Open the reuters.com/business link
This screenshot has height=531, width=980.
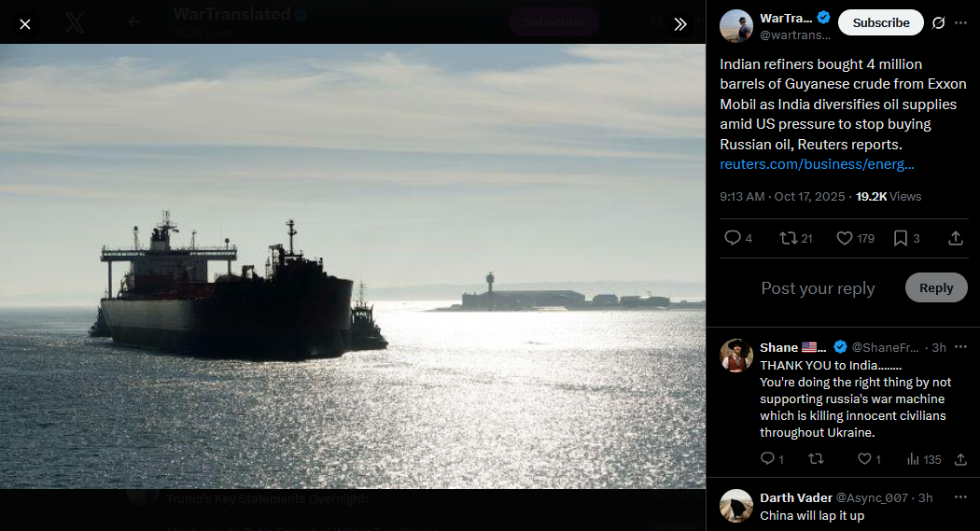coord(817,164)
